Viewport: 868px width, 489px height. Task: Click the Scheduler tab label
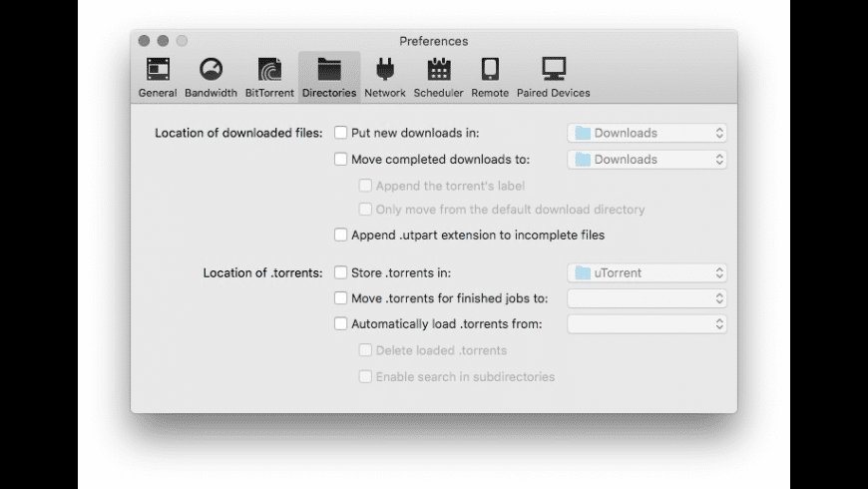(x=438, y=93)
